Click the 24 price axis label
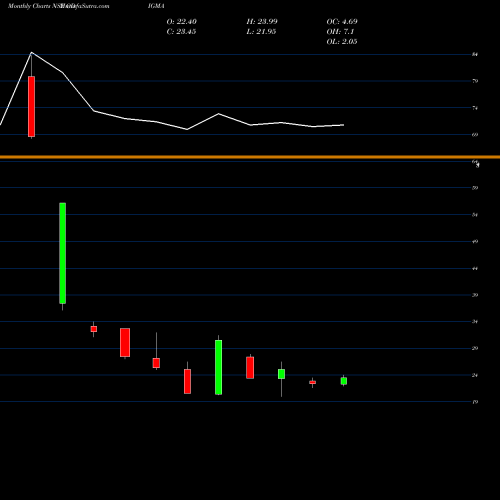The width and height of the screenshot is (500, 500). pos(475,375)
